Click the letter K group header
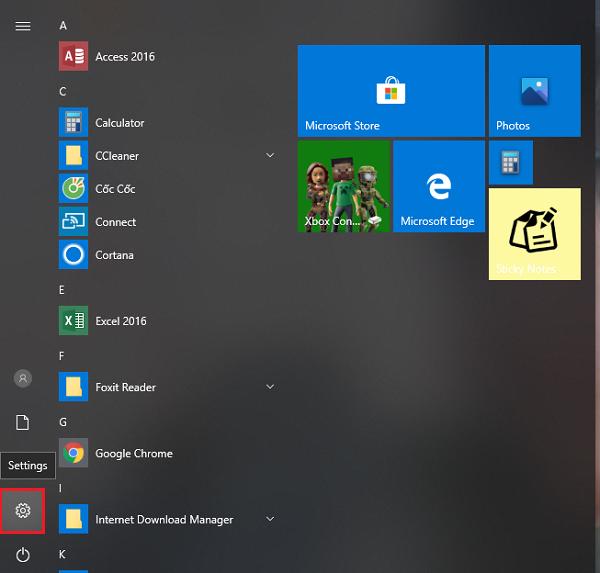Image resolution: width=600 pixels, height=573 pixels. tap(62, 554)
